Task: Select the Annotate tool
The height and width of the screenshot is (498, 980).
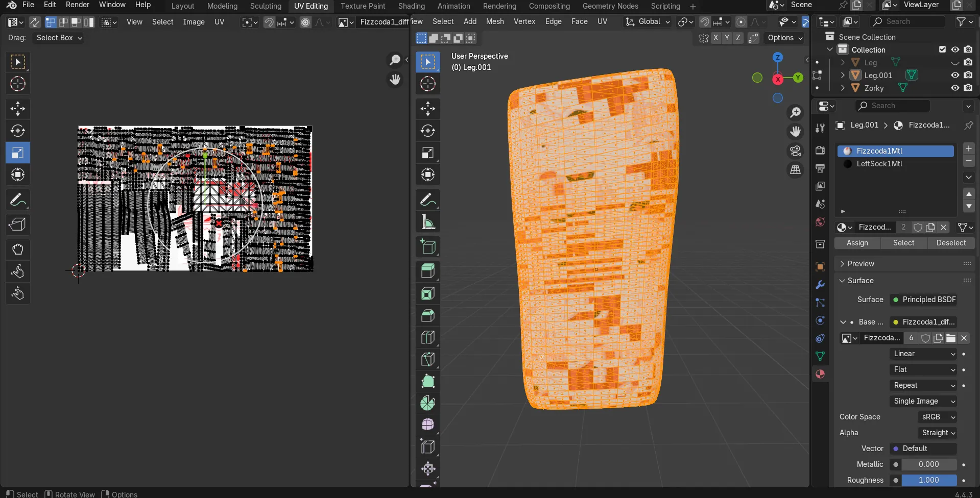Action: point(427,200)
